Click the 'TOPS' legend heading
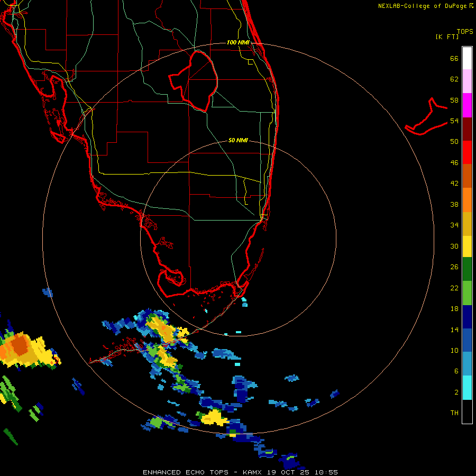This screenshot has height=476, width=476. click(465, 31)
